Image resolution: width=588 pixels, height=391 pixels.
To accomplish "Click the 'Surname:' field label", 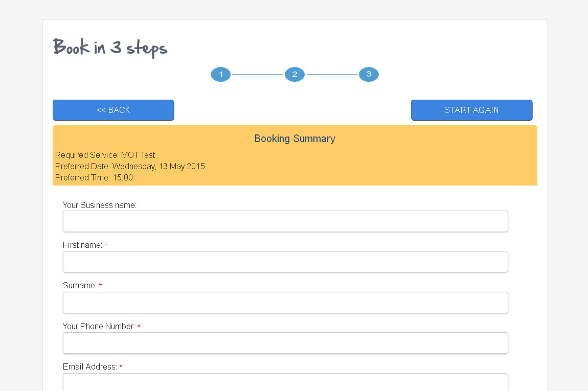I will [x=80, y=285].
